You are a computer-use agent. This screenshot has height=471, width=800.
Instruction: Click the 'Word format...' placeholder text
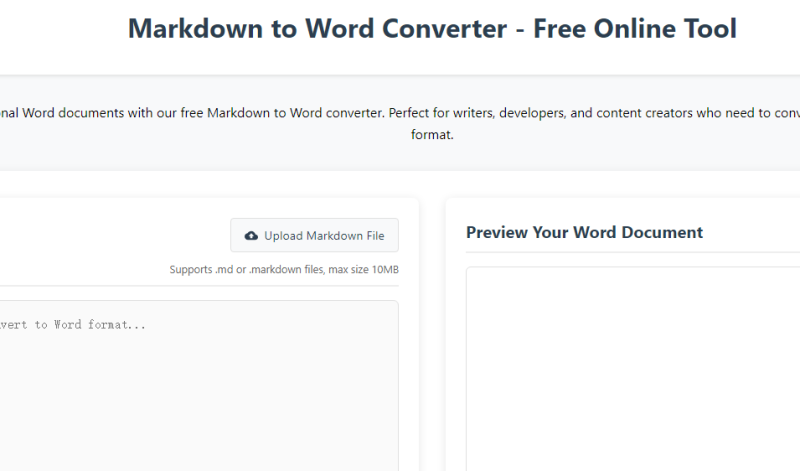coord(100,325)
